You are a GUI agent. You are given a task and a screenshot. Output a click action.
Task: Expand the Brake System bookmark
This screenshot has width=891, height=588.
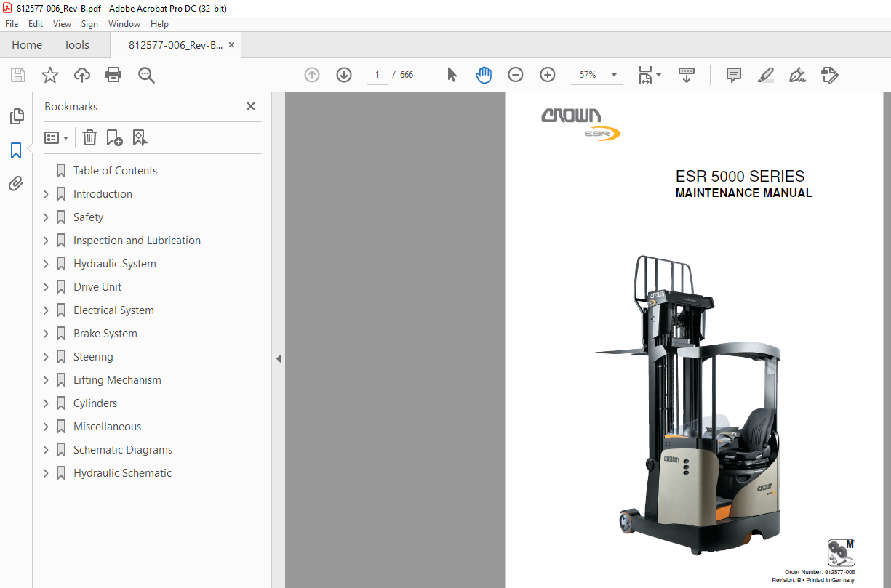46,334
